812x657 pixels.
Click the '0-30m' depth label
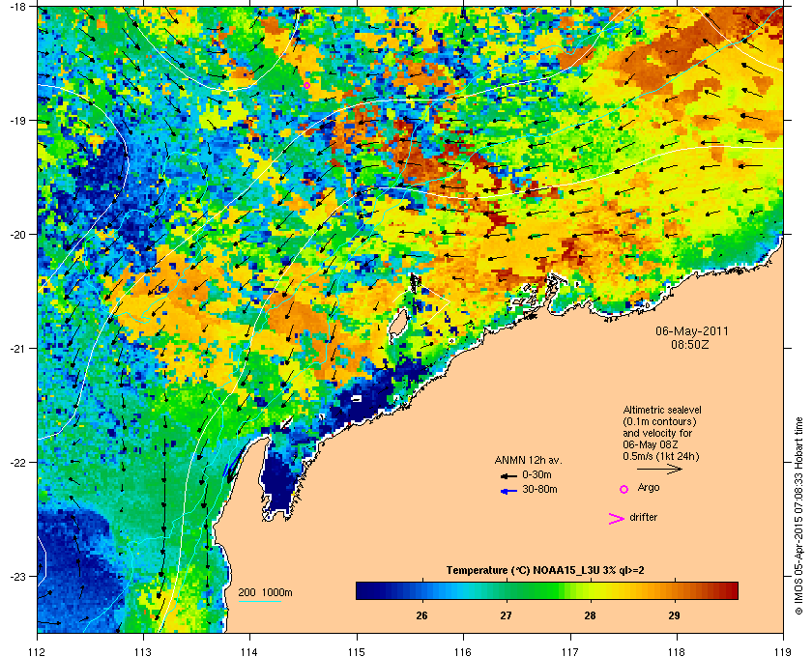point(537,474)
